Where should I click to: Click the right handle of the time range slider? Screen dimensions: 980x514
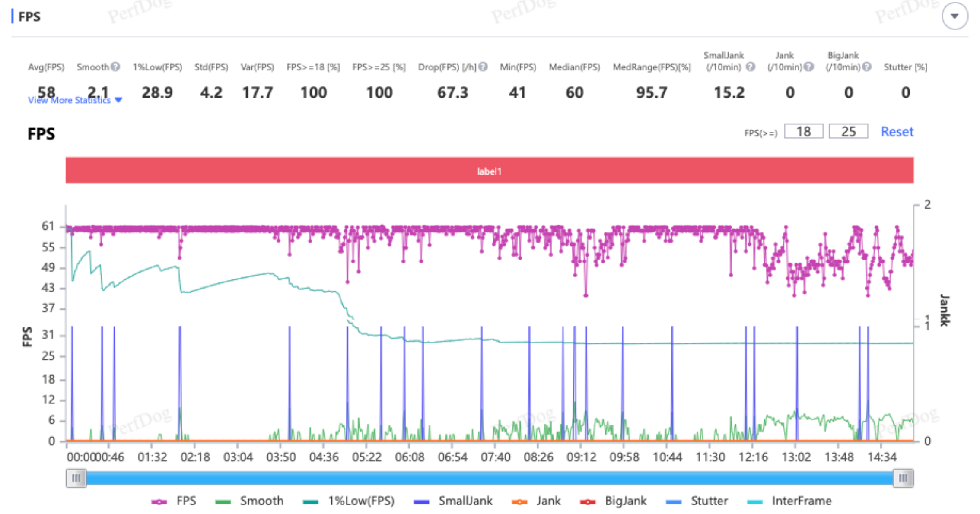(903, 478)
